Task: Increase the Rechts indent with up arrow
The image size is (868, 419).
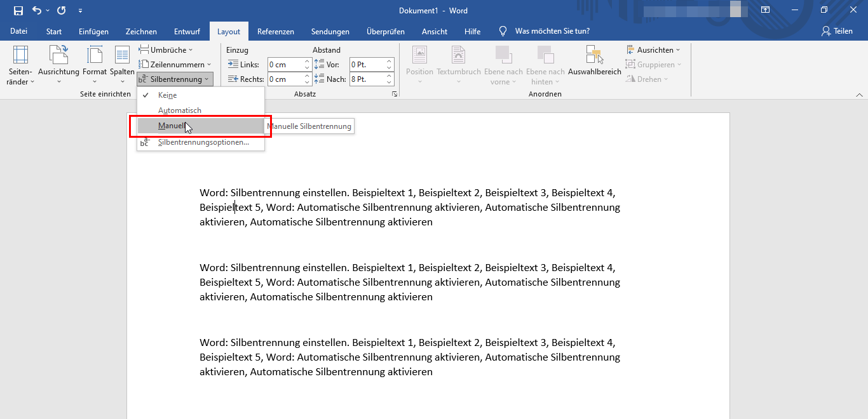Action: click(x=308, y=76)
